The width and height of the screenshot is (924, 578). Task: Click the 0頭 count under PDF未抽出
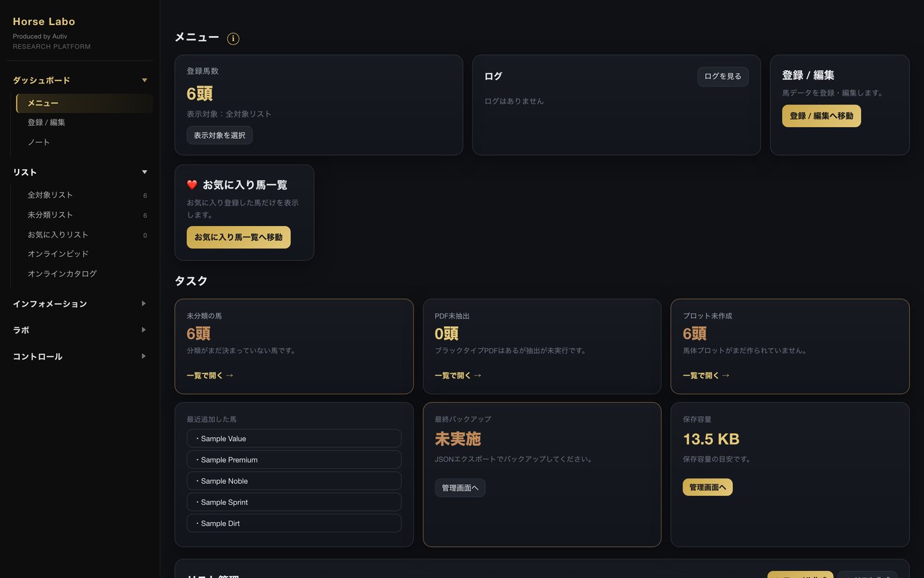coord(447,334)
